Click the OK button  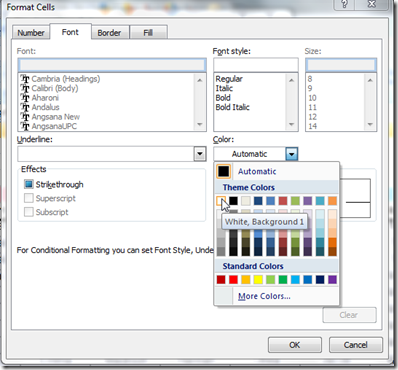[x=295, y=345]
